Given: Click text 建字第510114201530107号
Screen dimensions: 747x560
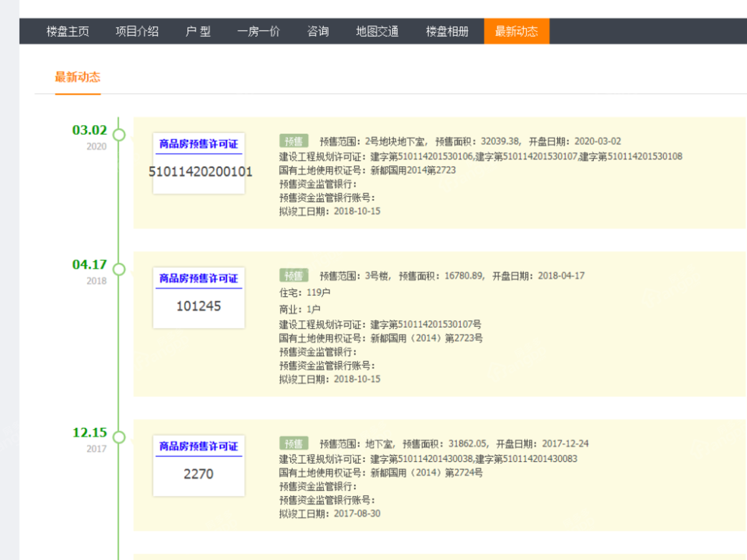Looking at the screenshot, I should 426,324.
